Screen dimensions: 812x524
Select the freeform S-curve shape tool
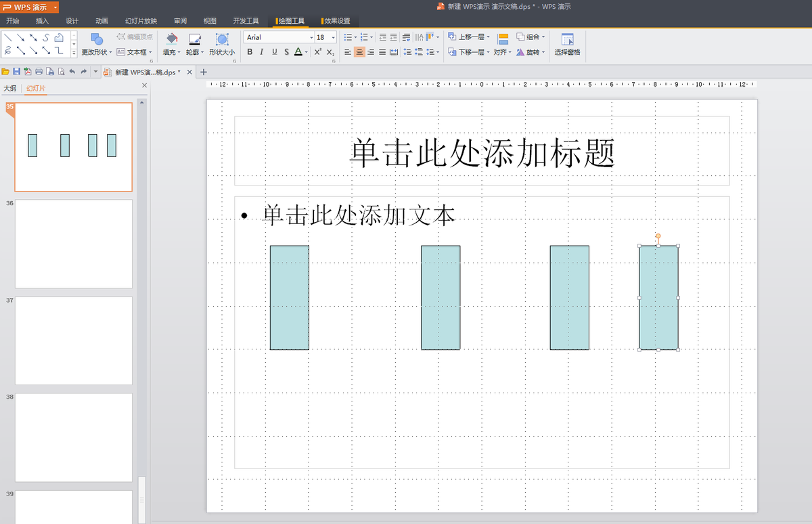pyautogui.click(x=46, y=38)
